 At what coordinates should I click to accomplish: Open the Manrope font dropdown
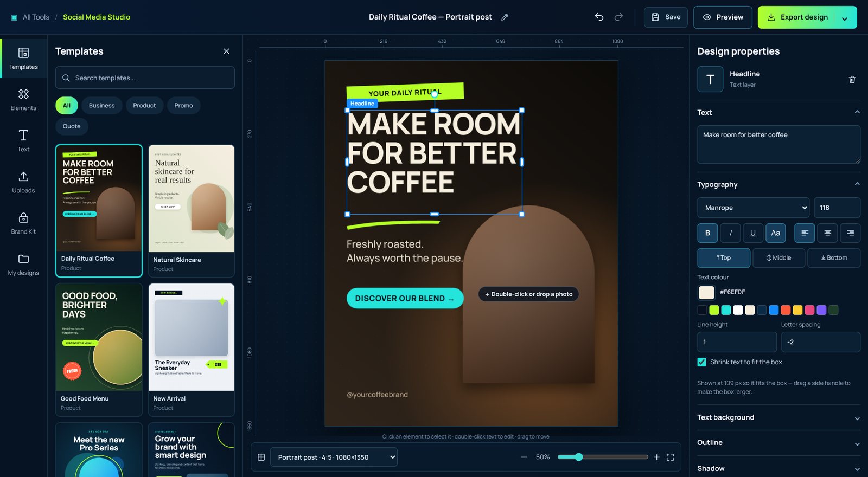(753, 208)
